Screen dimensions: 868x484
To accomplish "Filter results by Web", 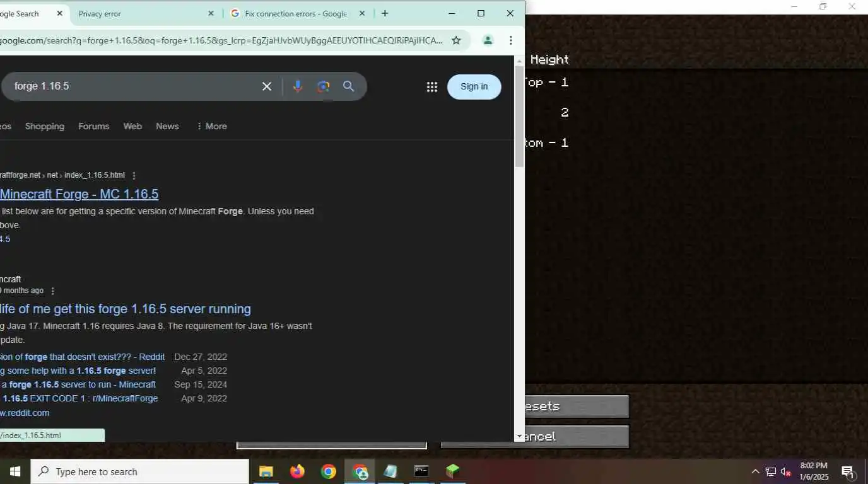I will 132,126.
